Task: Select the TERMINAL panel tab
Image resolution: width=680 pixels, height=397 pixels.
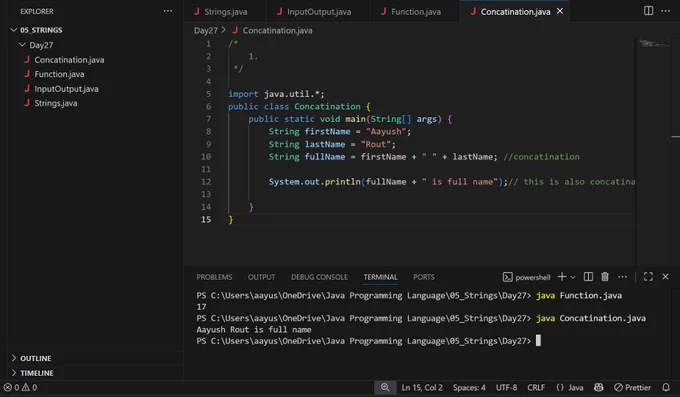Action: coord(380,277)
